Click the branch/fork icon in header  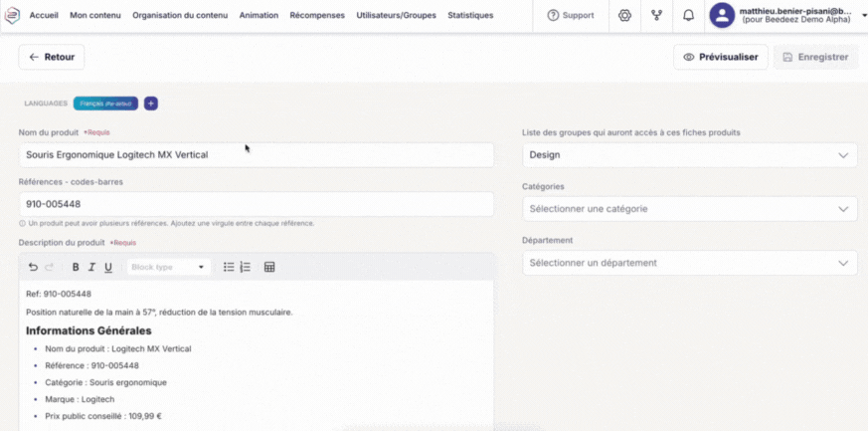[x=656, y=16]
